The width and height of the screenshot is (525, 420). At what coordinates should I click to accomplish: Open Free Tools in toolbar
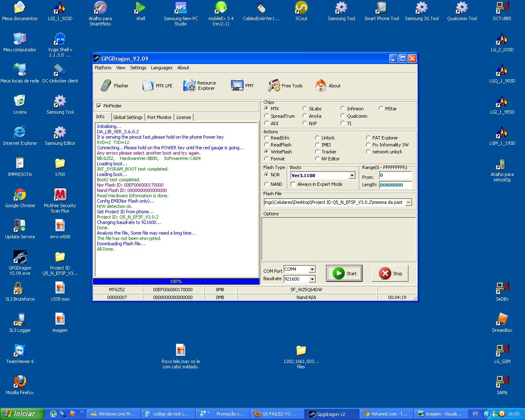click(285, 85)
